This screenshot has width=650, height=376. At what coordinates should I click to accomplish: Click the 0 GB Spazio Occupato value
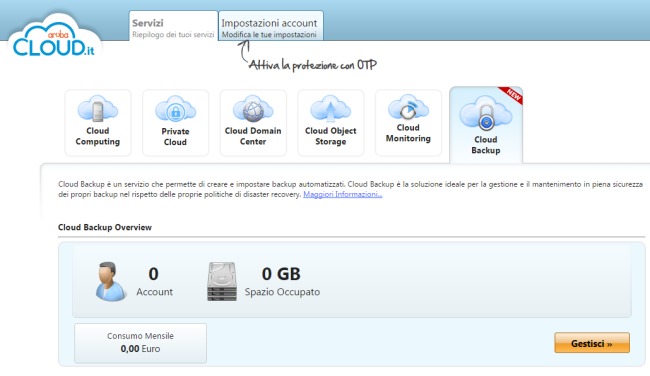pyautogui.click(x=282, y=281)
